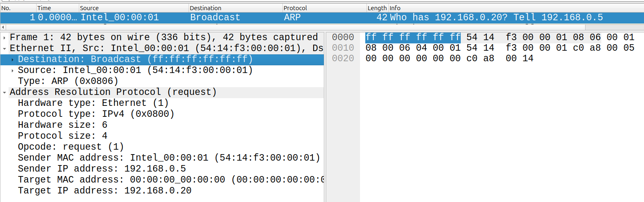
Task: Expand the Frame 1 tree row
Action: (x=4, y=38)
